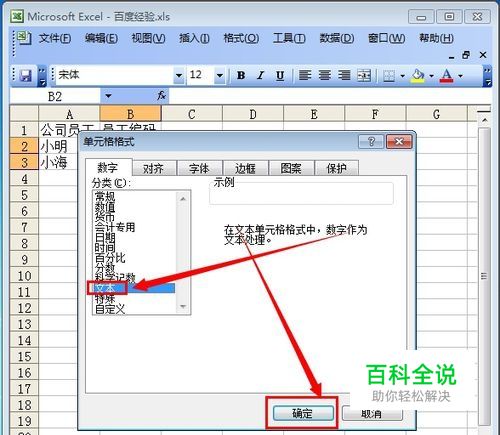500x435 pixels.
Task: Toggle Italic formatting button
Action: point(261,76)
